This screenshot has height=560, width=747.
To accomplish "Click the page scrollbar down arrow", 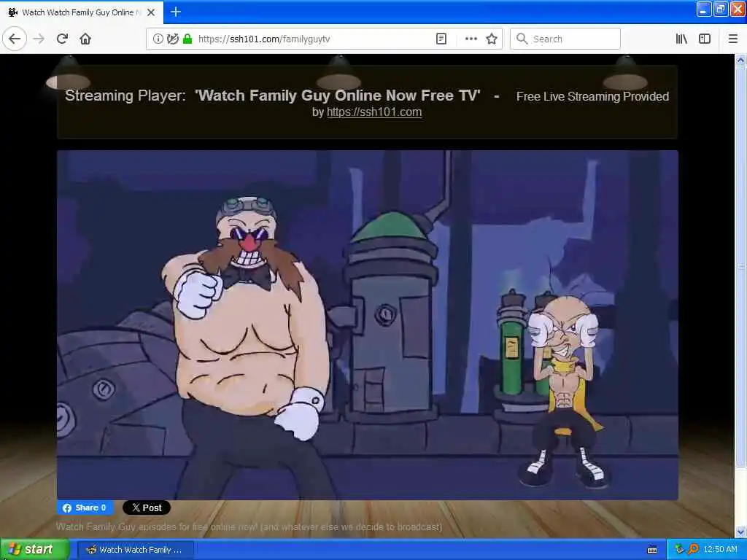I will point(740,532).
